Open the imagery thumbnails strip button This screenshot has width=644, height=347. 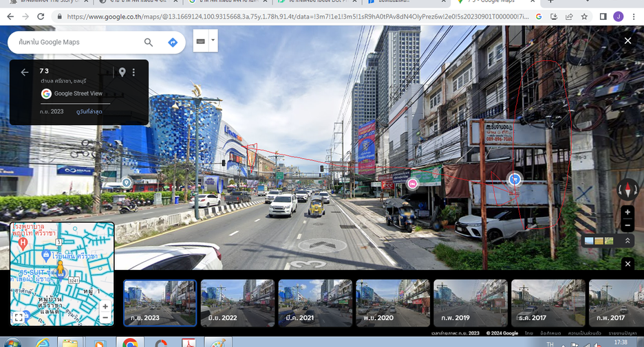[599, 240]
